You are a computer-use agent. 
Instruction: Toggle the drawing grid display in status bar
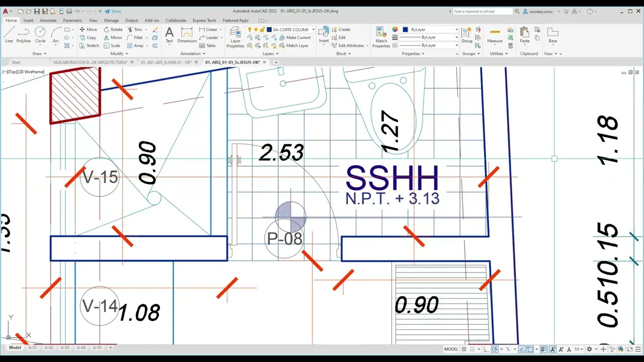[464, 349]
